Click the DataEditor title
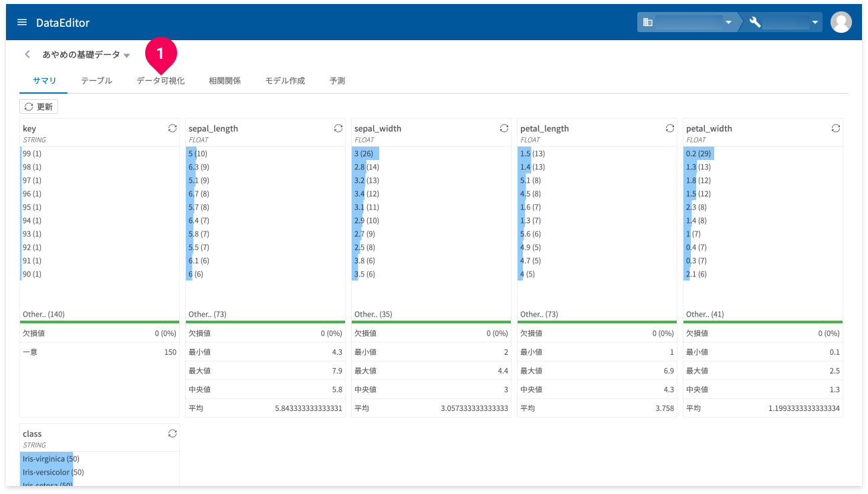The image size is (868, 494). coord(63,22)
